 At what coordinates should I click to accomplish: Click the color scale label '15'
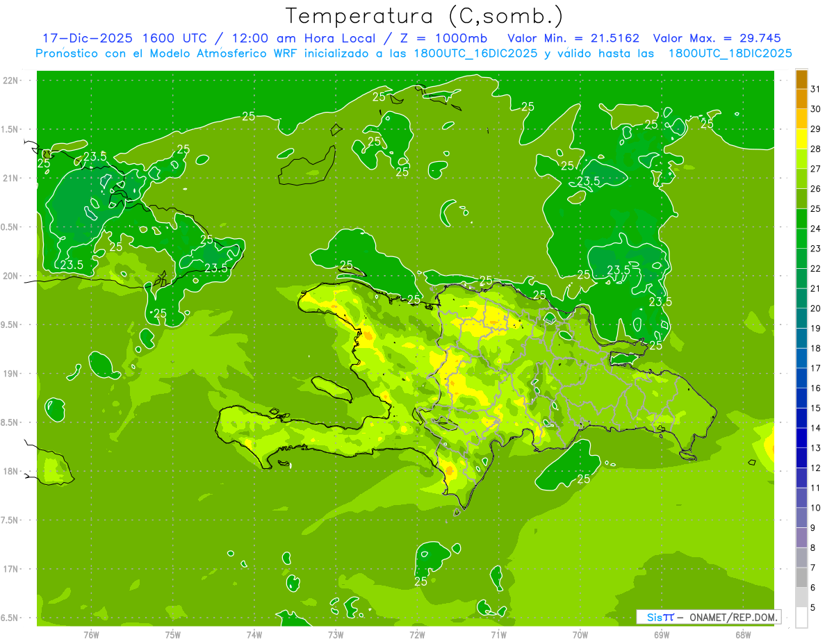tap(816, 408)
